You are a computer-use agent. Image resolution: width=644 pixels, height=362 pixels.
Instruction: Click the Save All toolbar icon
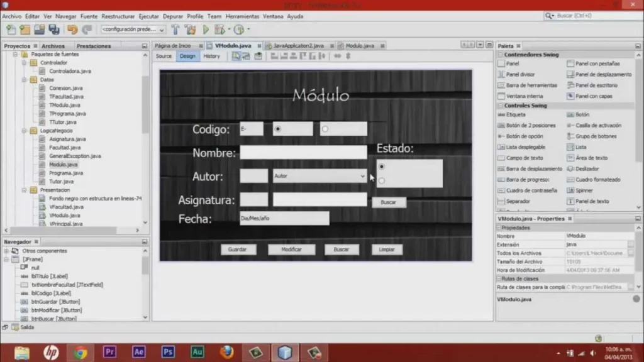[x=54, y=30]
